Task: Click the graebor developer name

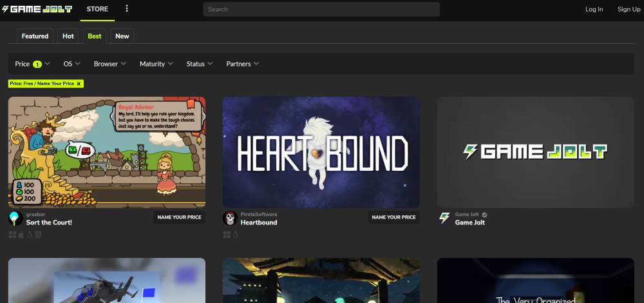Action: click(35, 214)
